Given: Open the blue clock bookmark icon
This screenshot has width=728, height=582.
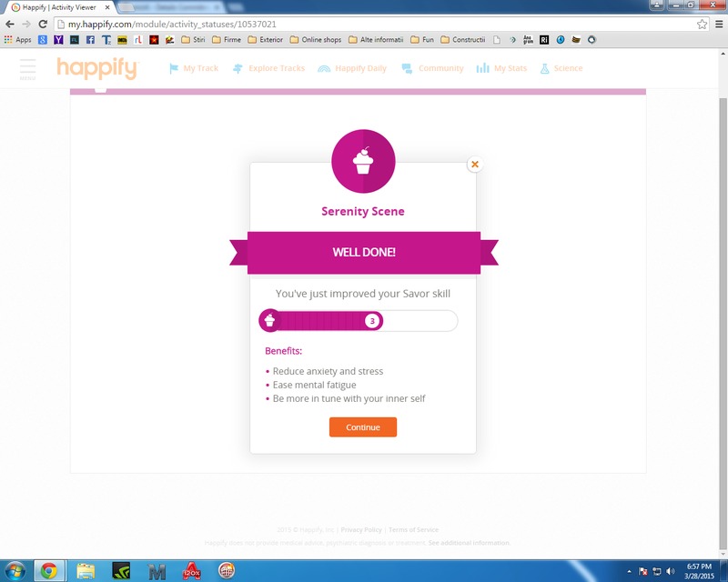Looking at the screenshot, I should click(561, 40).
